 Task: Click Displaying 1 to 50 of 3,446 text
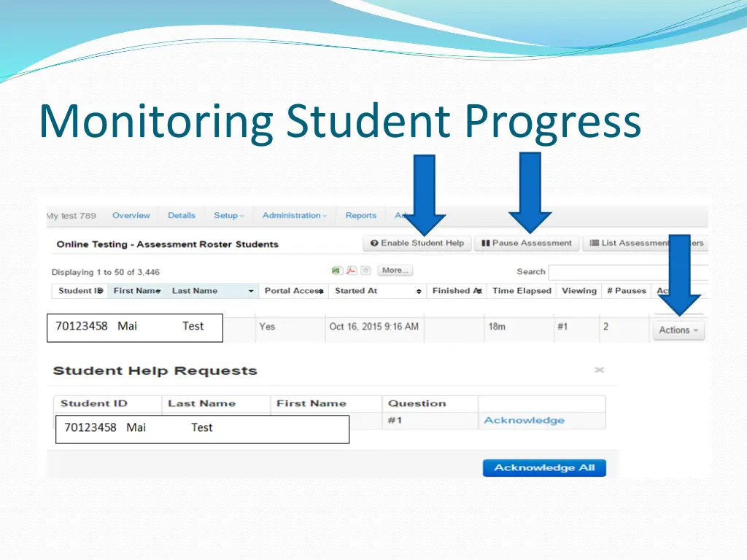point(105,273)
